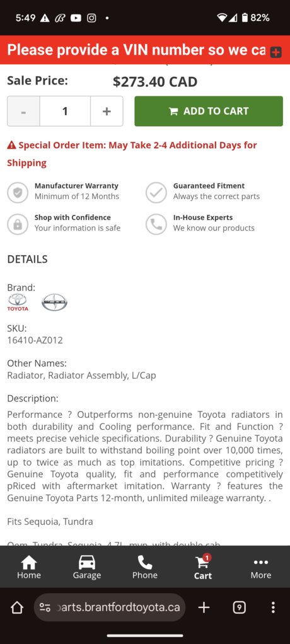Open the Cart with one item
290x644 pixels.
203,566
